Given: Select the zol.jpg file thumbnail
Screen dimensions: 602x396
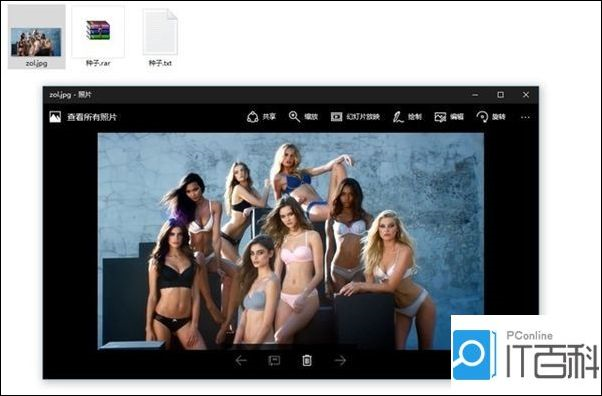Looking at the screenshot, I should pyautogui.click(x=36, y=37).
